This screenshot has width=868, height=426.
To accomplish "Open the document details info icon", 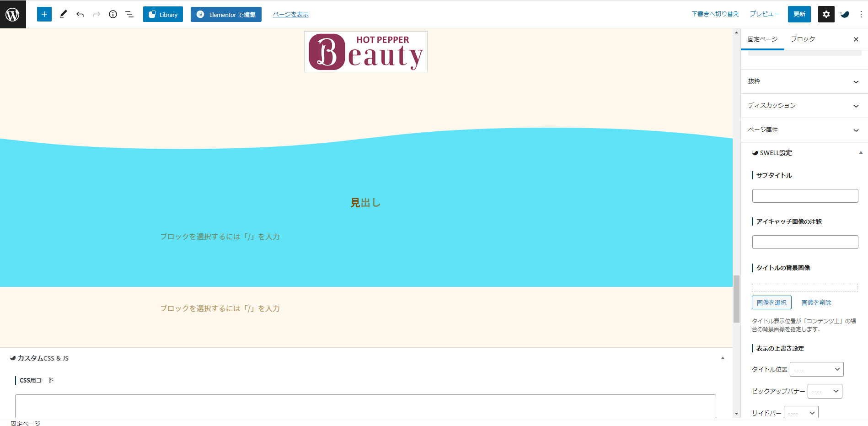I will [113, 14].
